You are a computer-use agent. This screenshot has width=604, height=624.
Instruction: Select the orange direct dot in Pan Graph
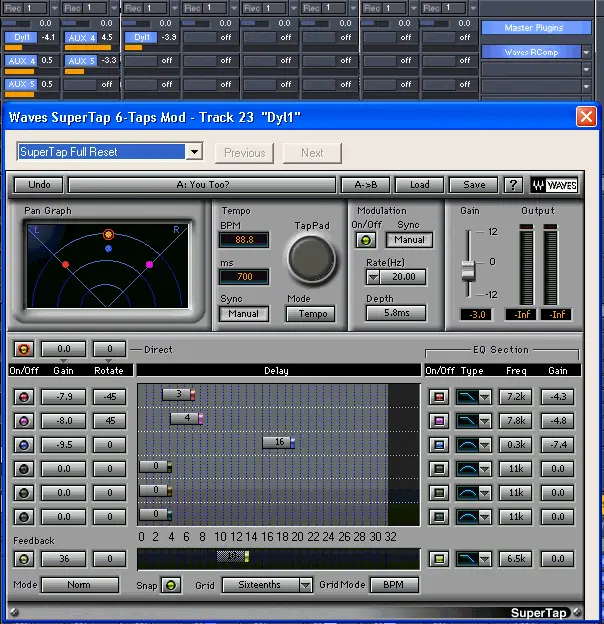tap(108, 234)
